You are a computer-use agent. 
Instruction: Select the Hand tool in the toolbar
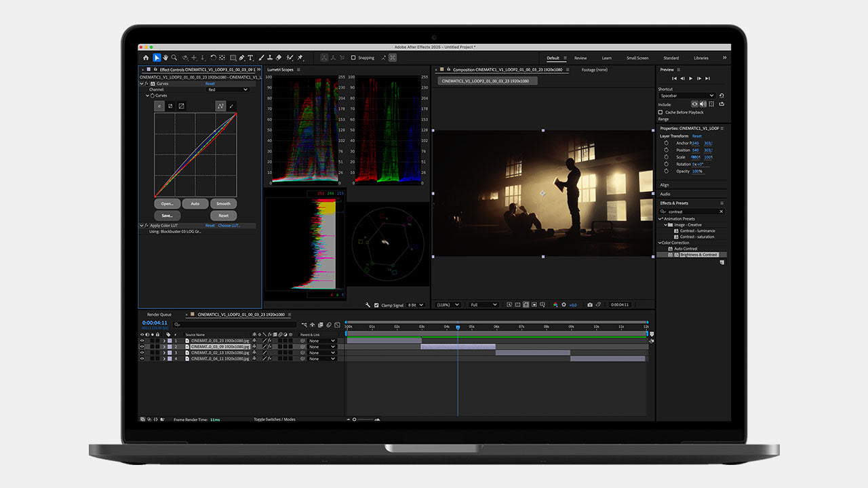pos(165,58)
